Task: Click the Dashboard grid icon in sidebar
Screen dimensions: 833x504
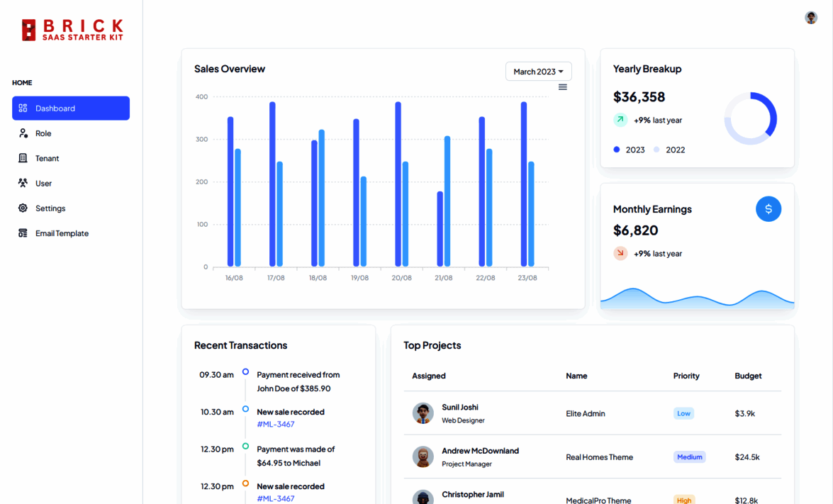Action: pyautogui.click(x=23, y=108)
